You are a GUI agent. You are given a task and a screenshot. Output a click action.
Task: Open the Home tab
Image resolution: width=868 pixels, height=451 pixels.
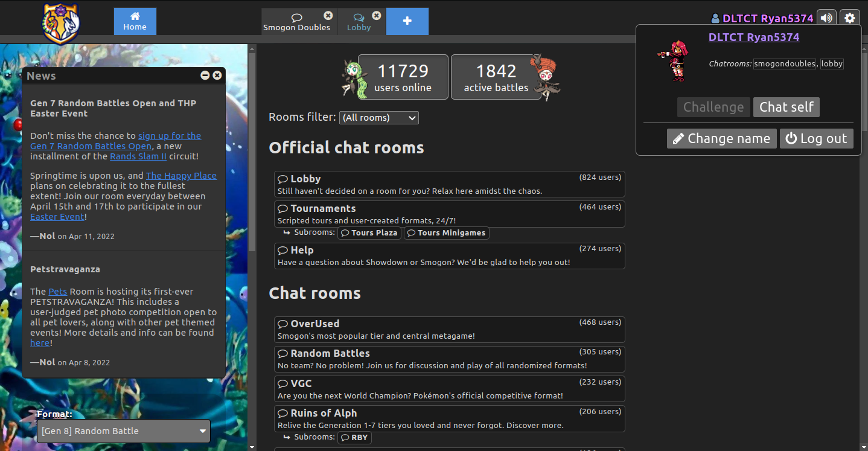[x=135, y=21]
